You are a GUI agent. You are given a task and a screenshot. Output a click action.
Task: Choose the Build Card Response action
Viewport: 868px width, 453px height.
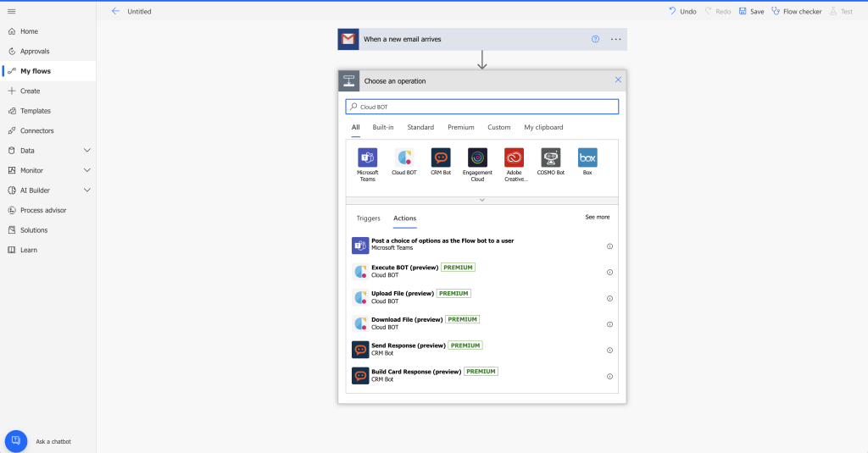pos(482,376)
